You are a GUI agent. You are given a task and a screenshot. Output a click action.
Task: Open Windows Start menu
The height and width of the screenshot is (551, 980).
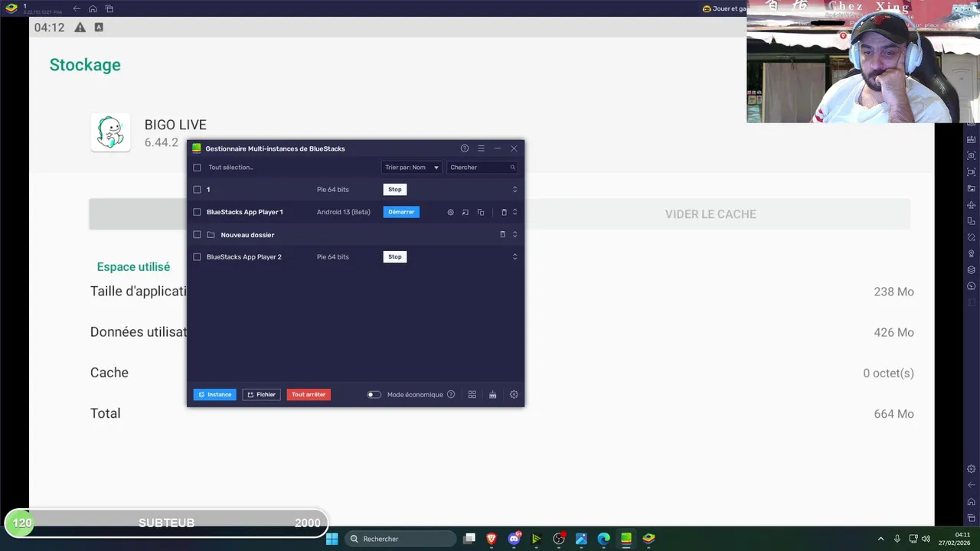[x=332, y=539]
